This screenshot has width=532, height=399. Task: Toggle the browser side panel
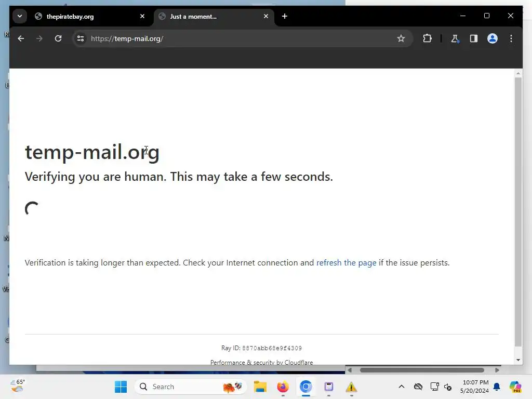coord(474,38)
